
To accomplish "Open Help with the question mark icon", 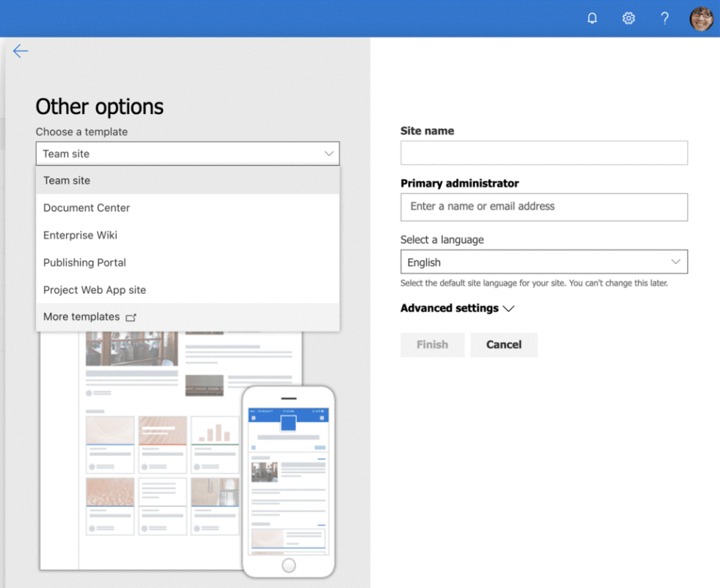I will point(665,18).
